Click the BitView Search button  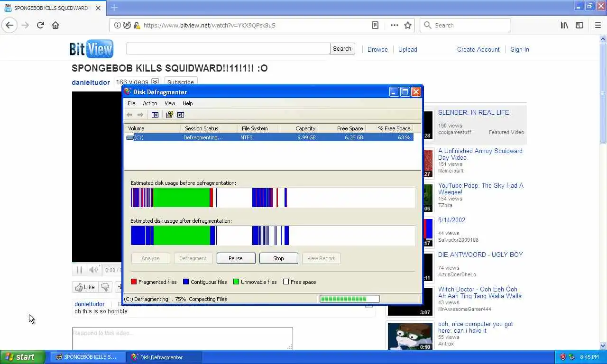(342, 48)
